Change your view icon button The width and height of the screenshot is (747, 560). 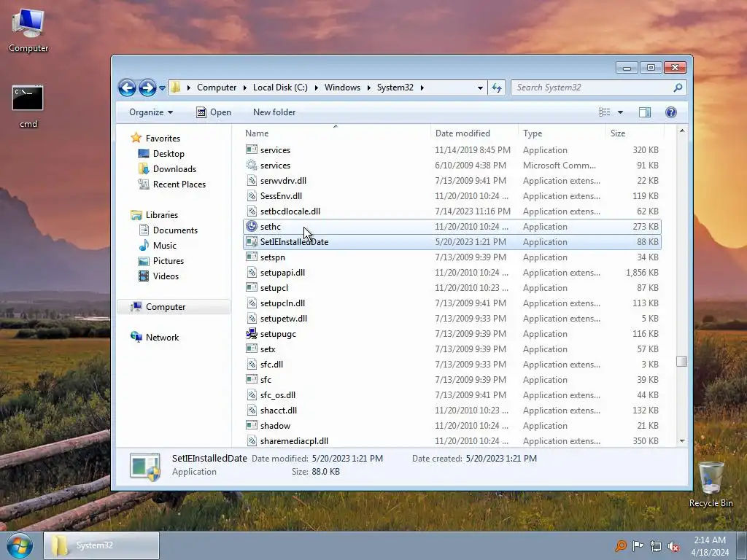pos(605,112)
